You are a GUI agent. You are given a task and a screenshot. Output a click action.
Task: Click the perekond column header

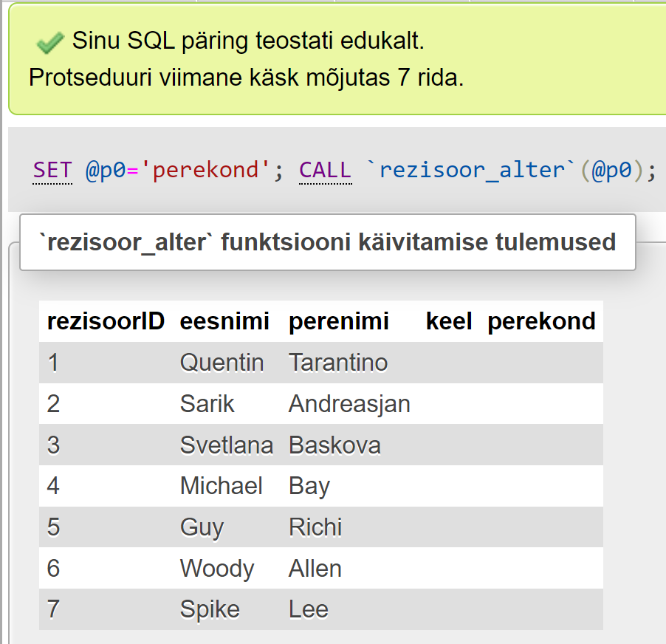[x=541, y=321]
